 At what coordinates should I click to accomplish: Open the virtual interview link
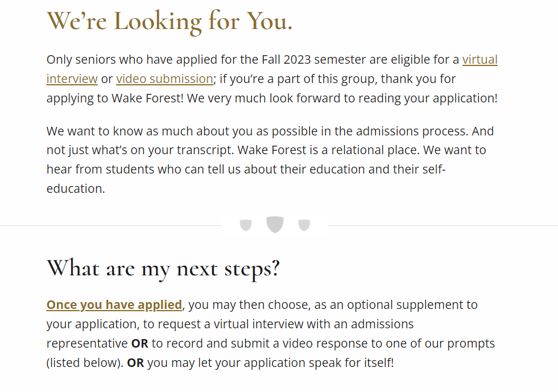point(480,60)
